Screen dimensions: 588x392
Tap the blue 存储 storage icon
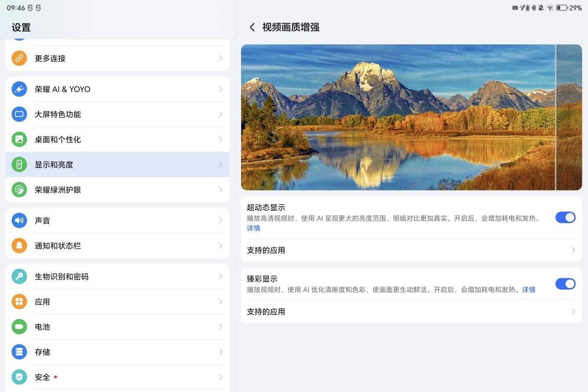[x=19, y=352]
